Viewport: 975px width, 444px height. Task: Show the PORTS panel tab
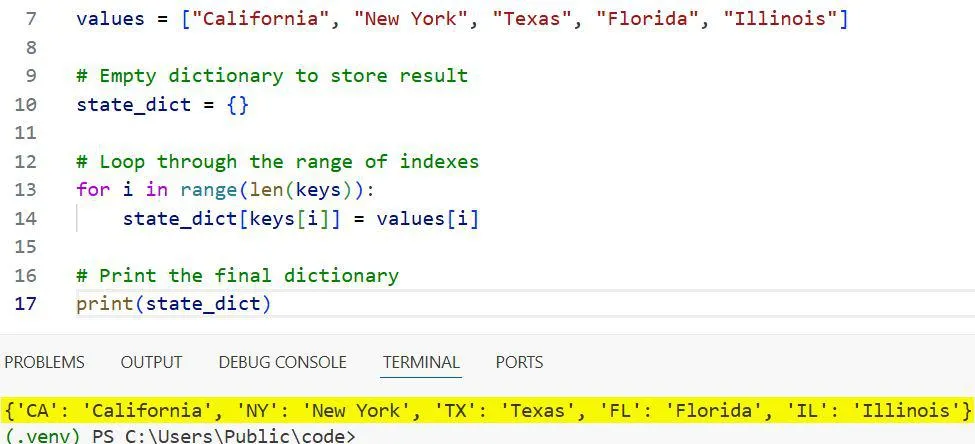pos(519,362)
